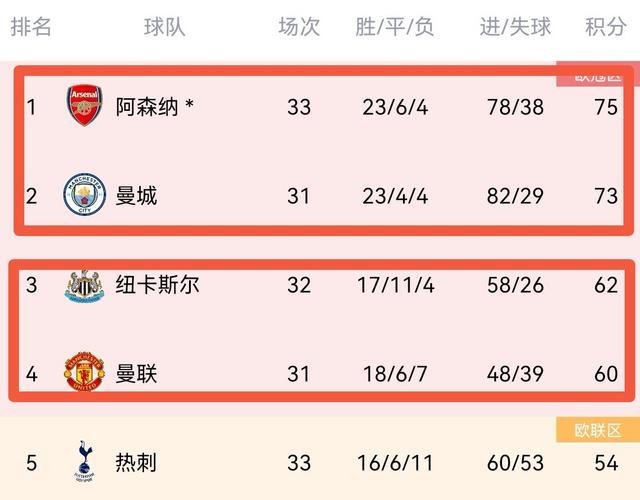Sort by 场次 column header
Screen dimensions: 640x500
[299, 27]
